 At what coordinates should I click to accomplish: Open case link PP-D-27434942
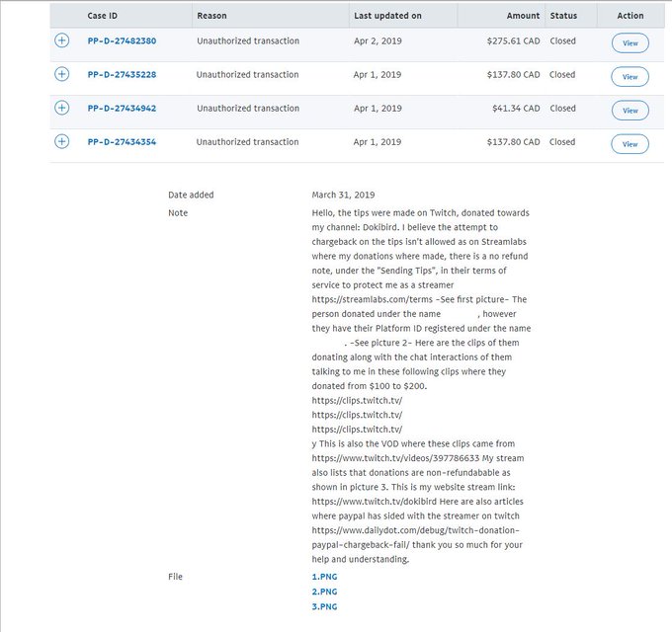[122, 109]
